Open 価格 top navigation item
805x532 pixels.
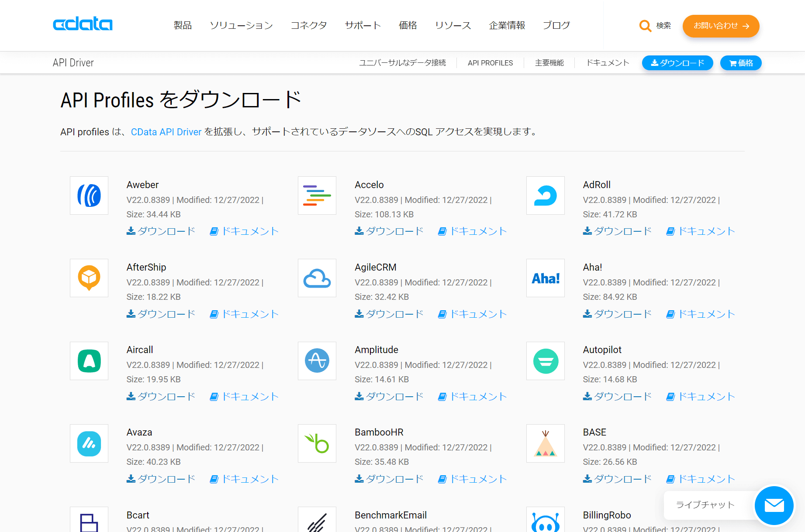click(408, 25)
